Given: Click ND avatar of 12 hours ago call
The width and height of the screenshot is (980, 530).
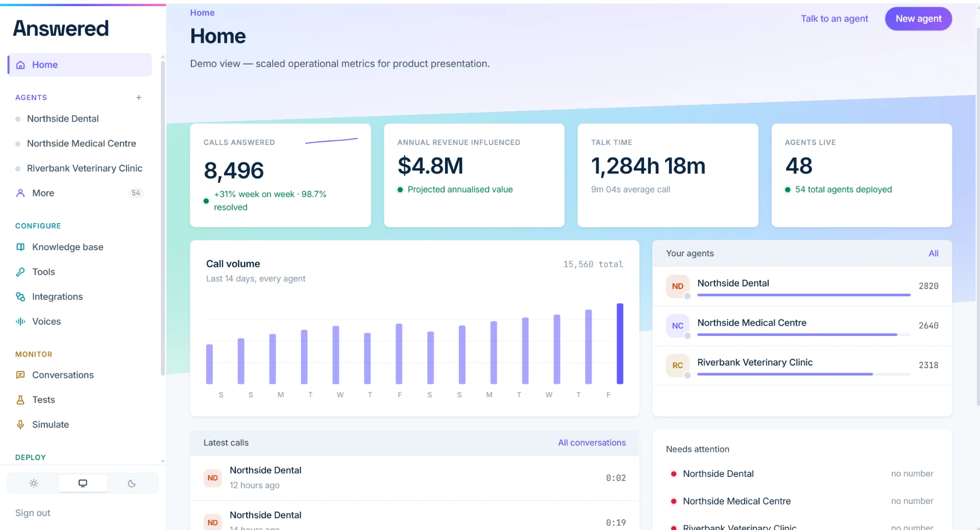Looking at the screenshot, I should point(213,478).
